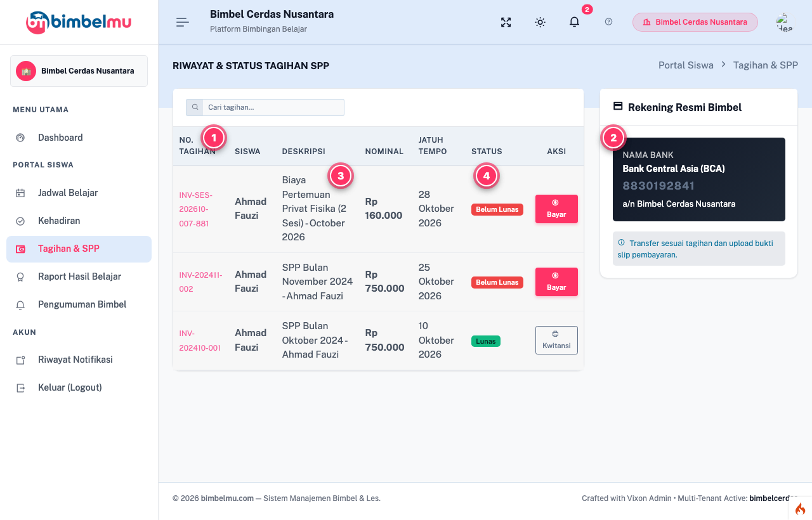Click the credit card icon beside Rekening Resmi Bimbel
The height and width of the screenshot is (520, 812).
[618, 107]
